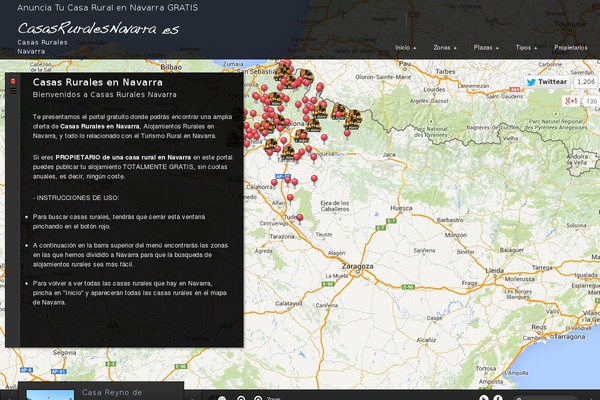Click the Zaragoza city label on map

357,266
